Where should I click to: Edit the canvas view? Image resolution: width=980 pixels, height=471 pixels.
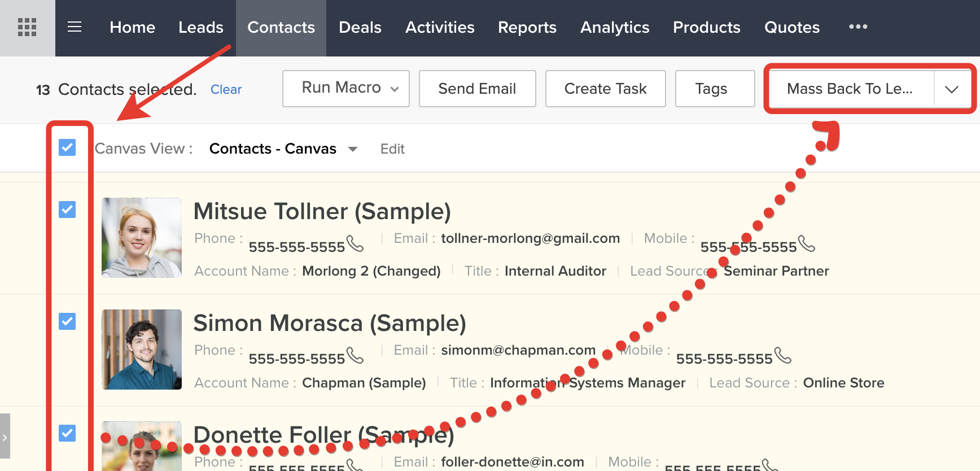click(392, 149)
